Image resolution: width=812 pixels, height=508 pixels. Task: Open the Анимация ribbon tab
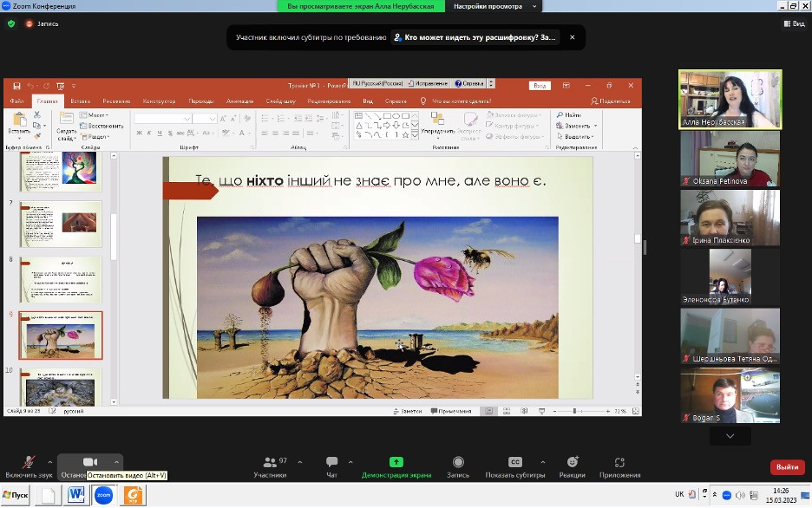coord(239,101)
